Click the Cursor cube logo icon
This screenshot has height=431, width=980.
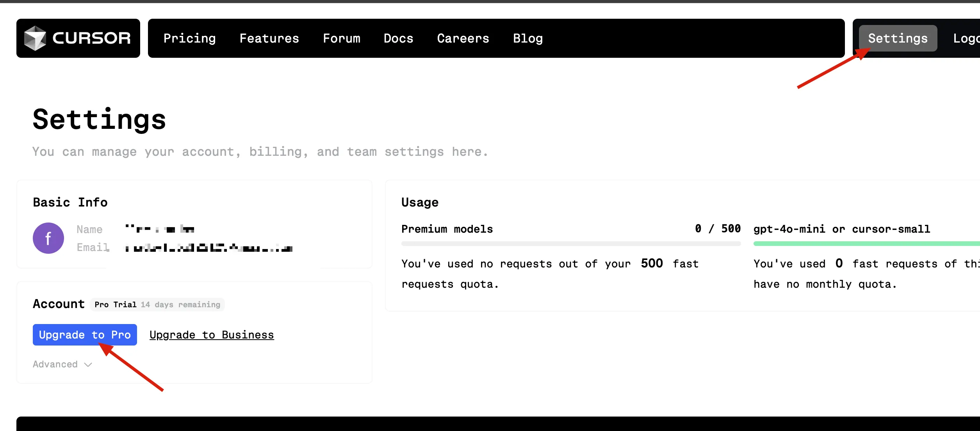pos(35,38)
